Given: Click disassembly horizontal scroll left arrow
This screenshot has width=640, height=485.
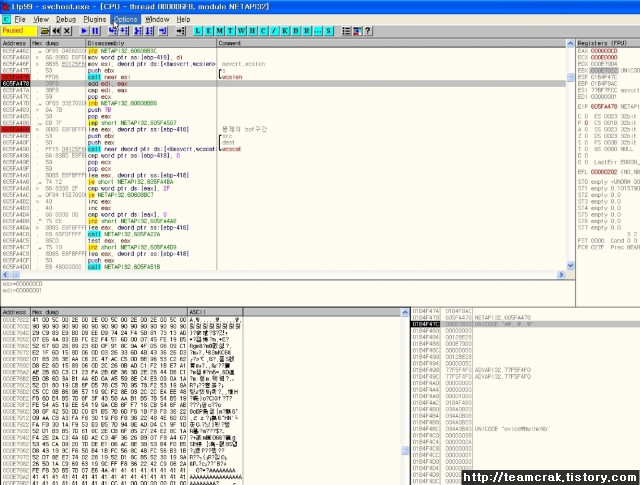Looking at the screenshot, I should 5,275.
